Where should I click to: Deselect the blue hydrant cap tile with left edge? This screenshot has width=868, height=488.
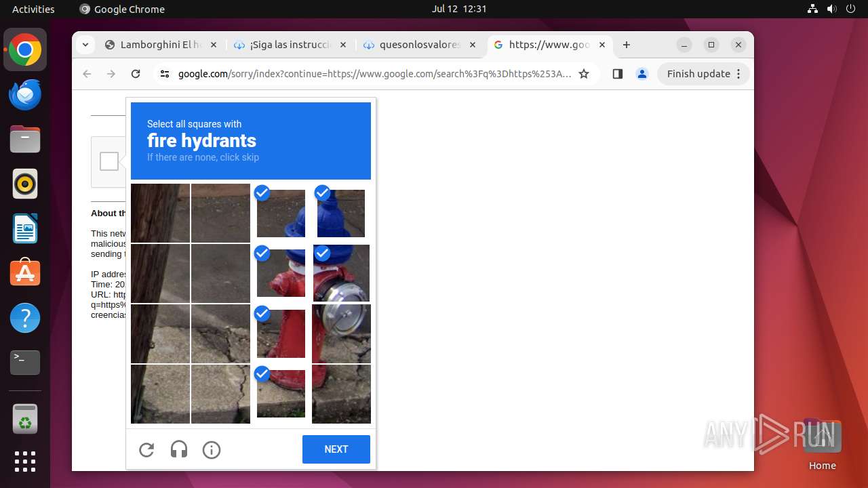[x=281, y=213]
